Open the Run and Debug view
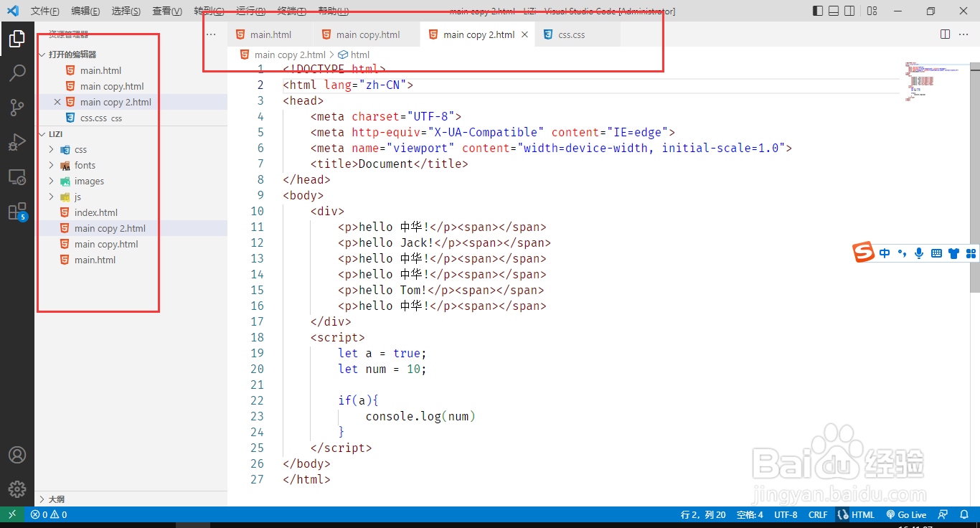This screenshot has height=528, width=980. [x=17, y=142]
